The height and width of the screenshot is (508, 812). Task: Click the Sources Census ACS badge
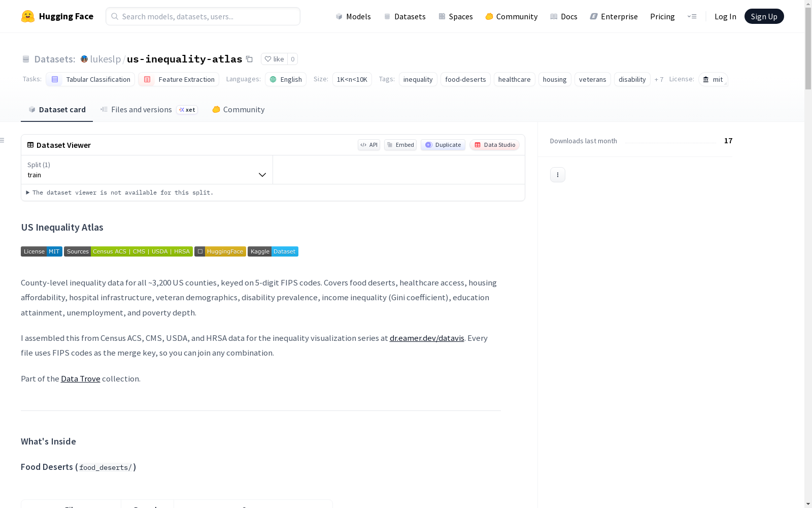click(128, 251)
